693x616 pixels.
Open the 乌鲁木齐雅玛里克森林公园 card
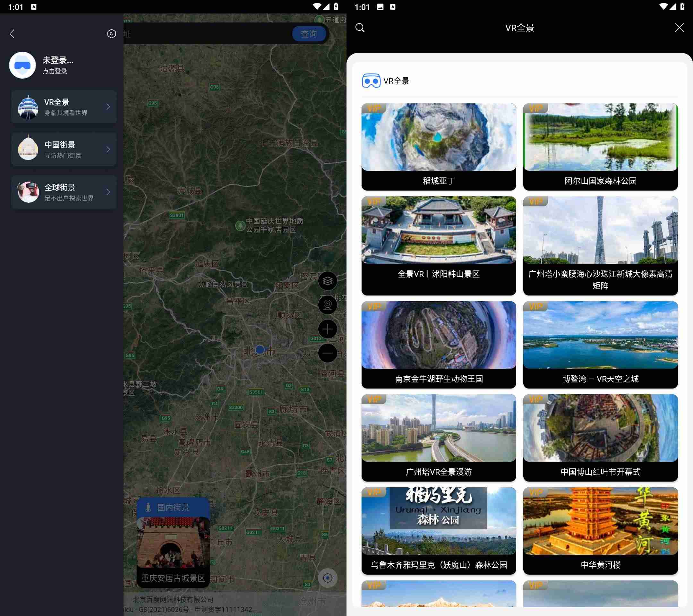point(439,531)
